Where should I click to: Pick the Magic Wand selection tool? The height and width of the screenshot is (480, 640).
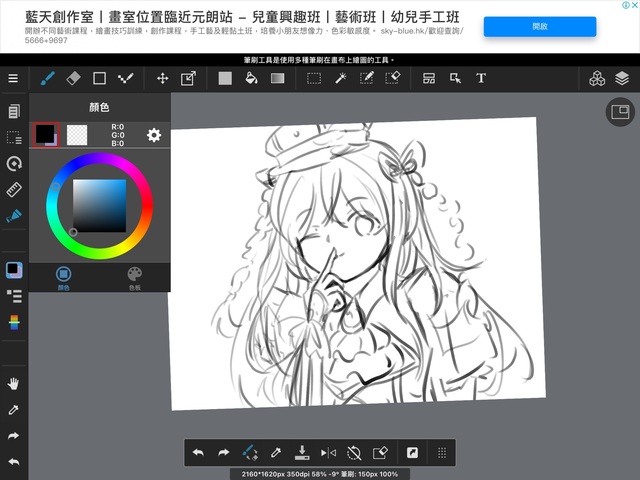(x=340, y=78)
